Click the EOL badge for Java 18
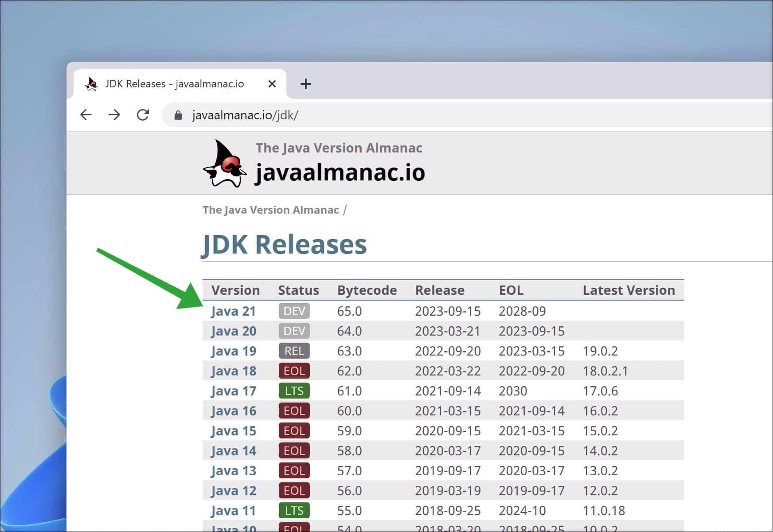Image resolution: width=773 pixels, height=532 pixels. [294, 371]
